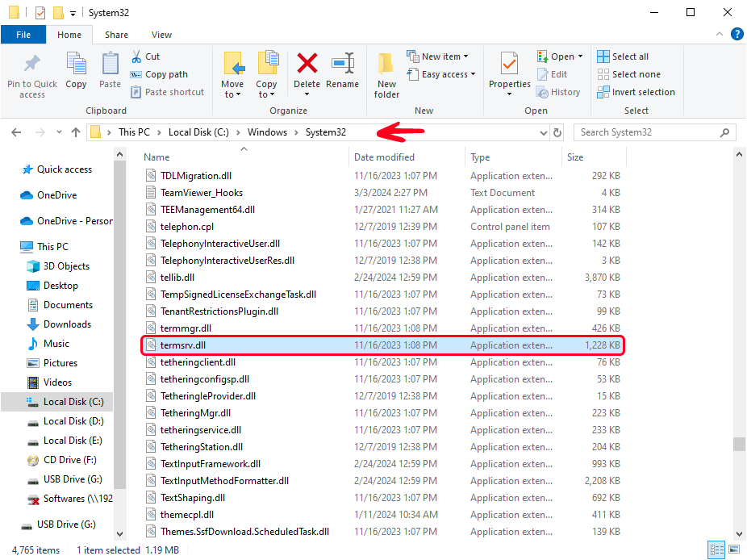Switch to the View ribbon tab
Image resolution: width=747 pixels, height=560 pixels.
point(161,35)
